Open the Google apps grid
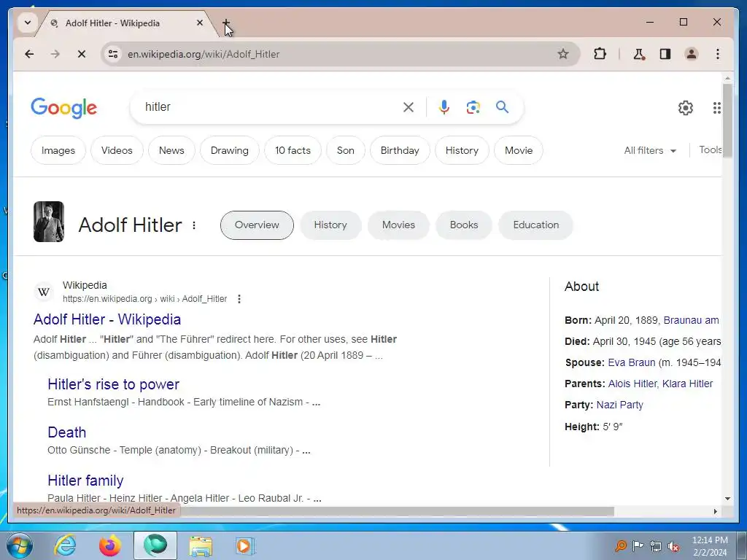747x560 pixels. [x=716, y=108]
